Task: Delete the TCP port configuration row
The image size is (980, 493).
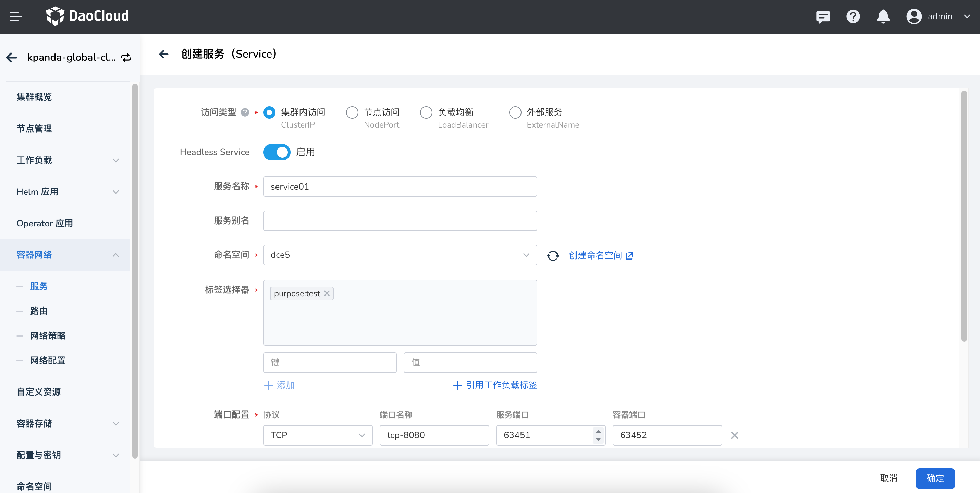Action: [734, 435]
